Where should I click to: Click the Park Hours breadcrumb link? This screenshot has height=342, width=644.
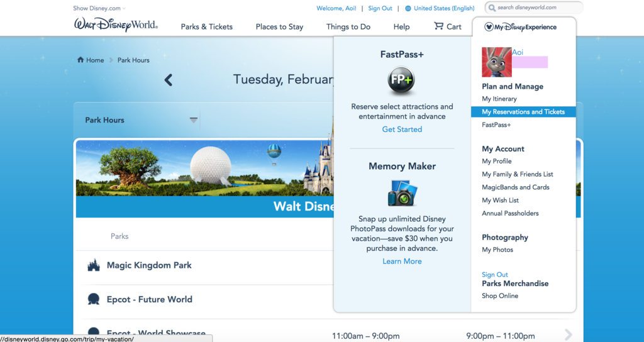coord(133,60)
